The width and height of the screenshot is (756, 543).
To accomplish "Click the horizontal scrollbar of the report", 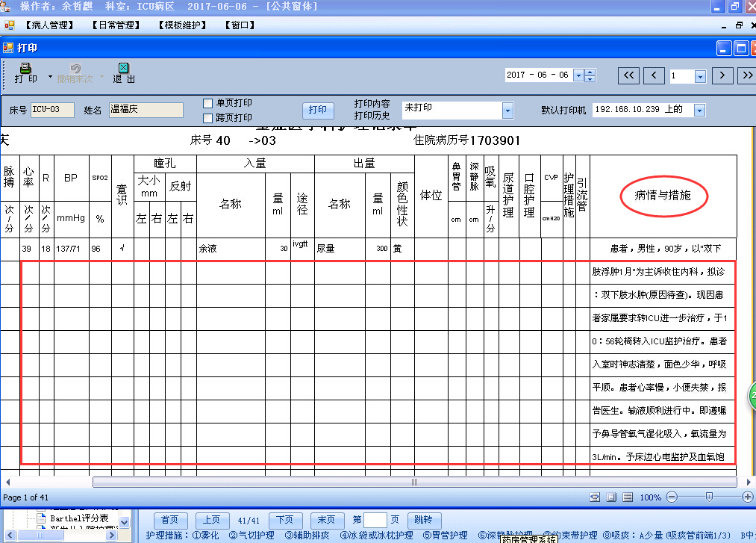I will [415, 482].
